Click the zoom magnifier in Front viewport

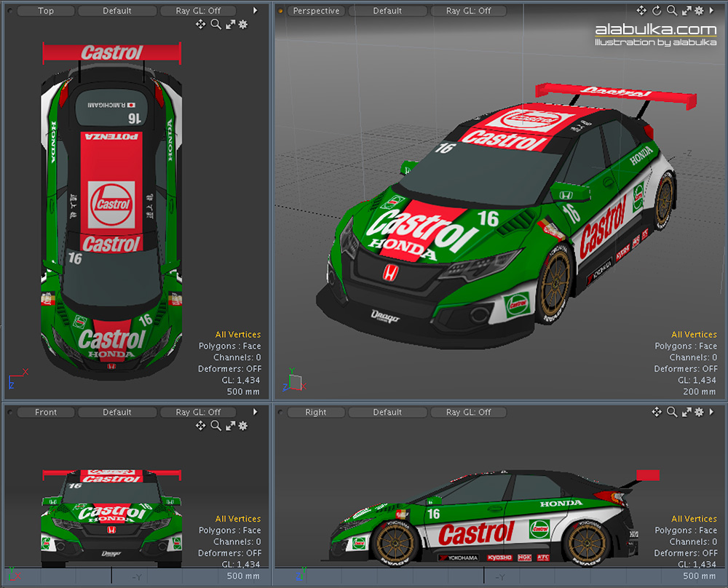[x=216, y=426]
